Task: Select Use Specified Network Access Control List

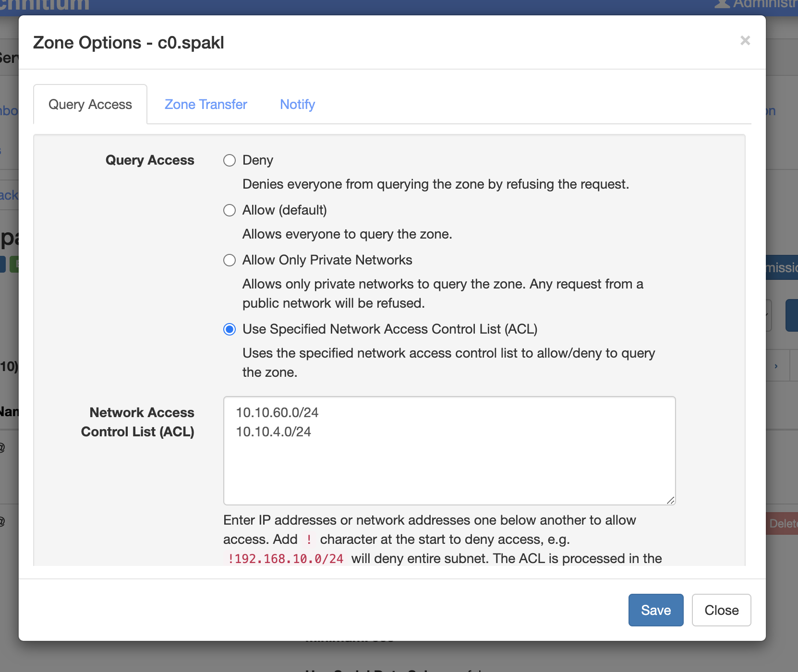Action: pyautogui.click(x=230, y=329)
